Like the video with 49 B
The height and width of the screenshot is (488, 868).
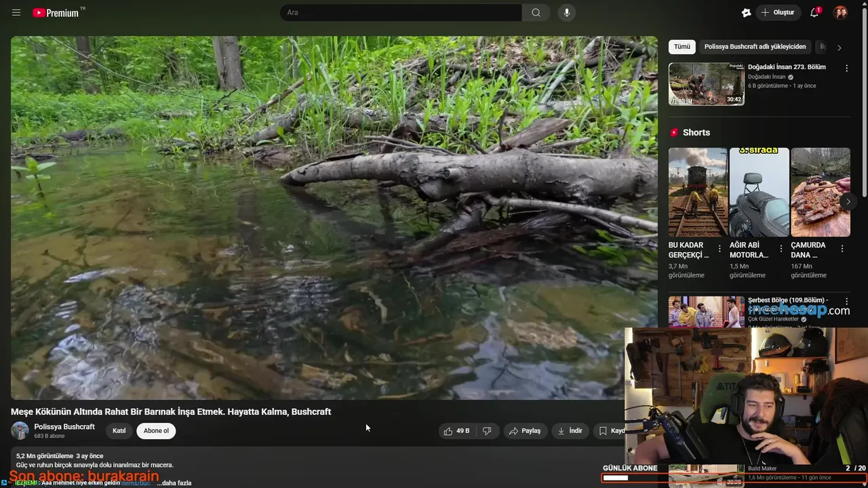tap(456, 431)
